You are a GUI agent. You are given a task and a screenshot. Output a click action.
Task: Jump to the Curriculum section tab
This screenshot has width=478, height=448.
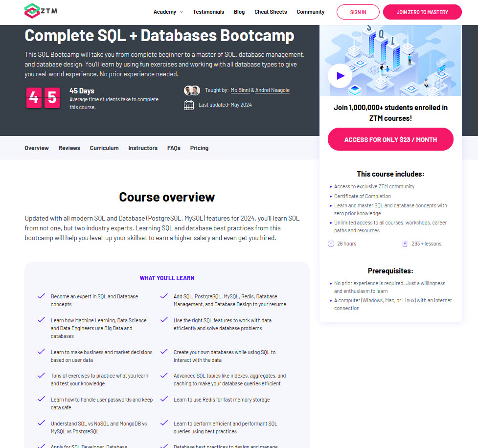(104, 148)
